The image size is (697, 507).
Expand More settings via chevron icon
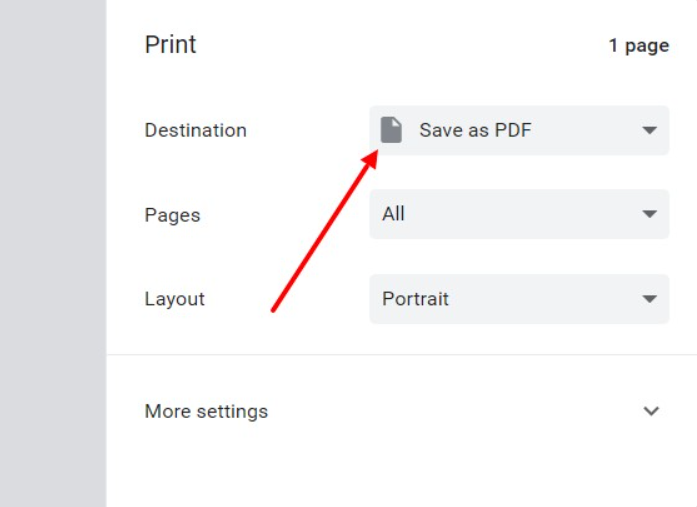(x=651, y=411)
